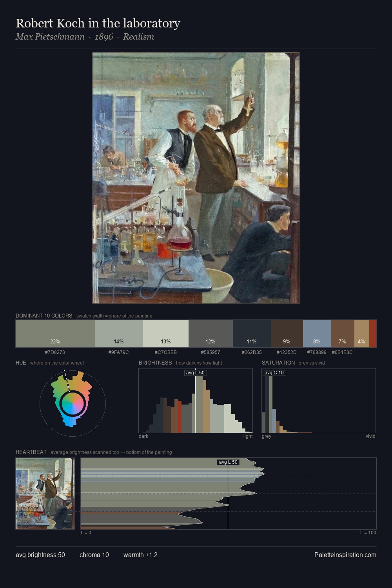Click the 'L = 100' heartbeat axis label
Image resolution: width=392 pixels, height=588 pixels.
pos(368,532)
